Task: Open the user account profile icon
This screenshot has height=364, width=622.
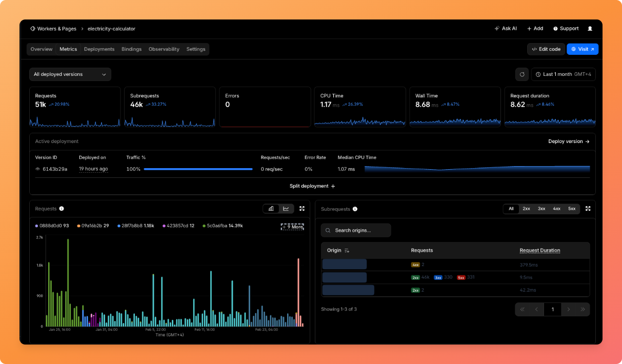Action: tap(590, 29)
